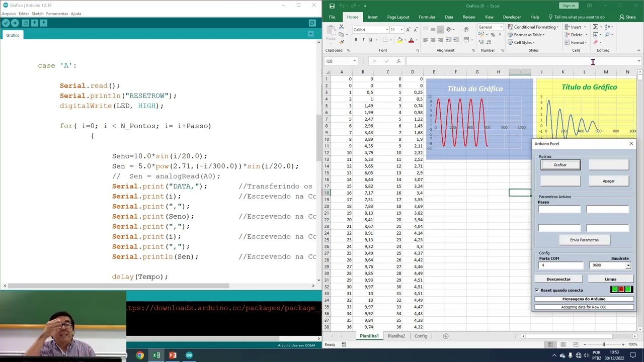Switch to Page Break Preview in status bar

tap(575, 344)
